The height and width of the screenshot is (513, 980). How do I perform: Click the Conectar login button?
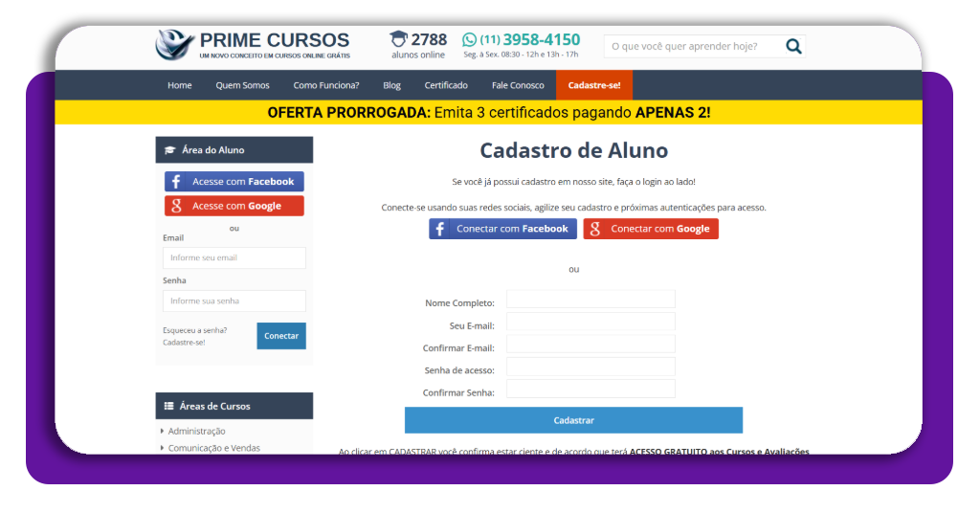tap(281, 336)
